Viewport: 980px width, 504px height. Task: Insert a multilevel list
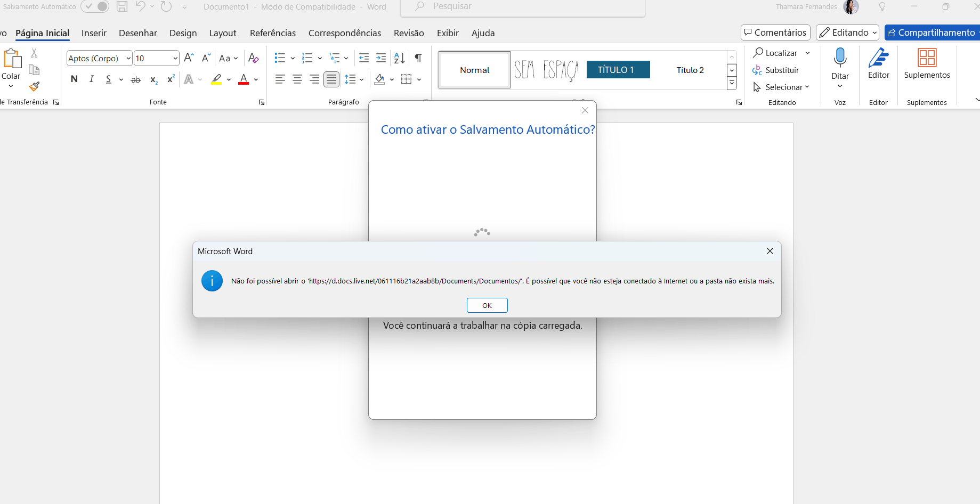[x=335, y=58]
